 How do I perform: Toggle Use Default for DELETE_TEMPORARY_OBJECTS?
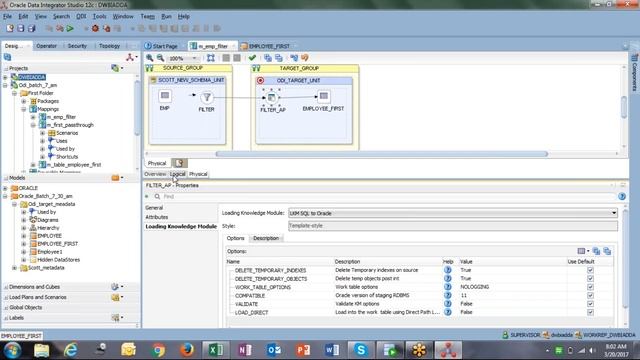click(590, 278)
